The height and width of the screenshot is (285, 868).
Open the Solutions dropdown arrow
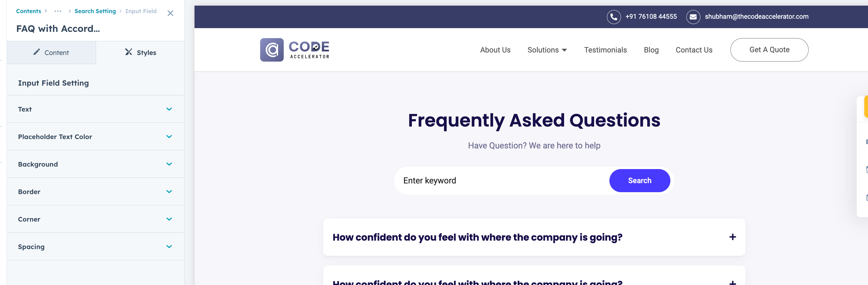pos(564,50)
